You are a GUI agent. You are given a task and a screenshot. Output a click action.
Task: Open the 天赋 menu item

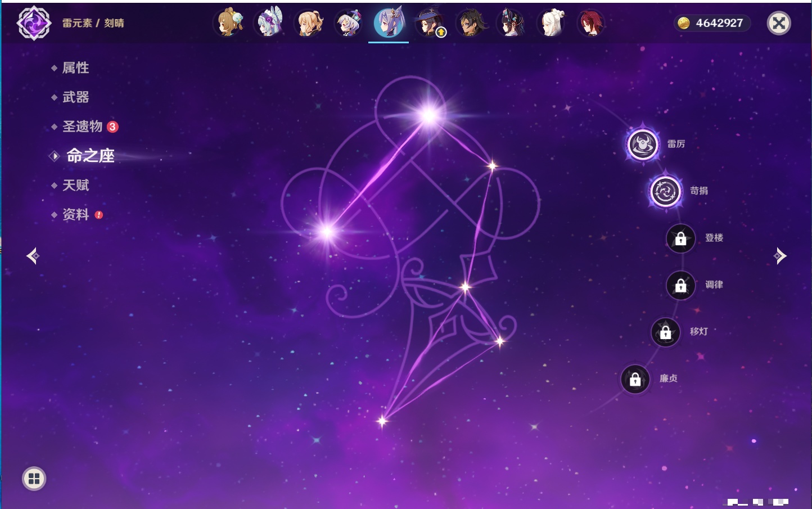tap(75, 185)
